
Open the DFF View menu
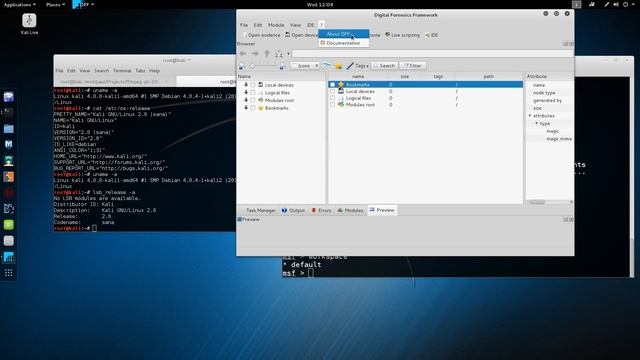tap(296, 25)
